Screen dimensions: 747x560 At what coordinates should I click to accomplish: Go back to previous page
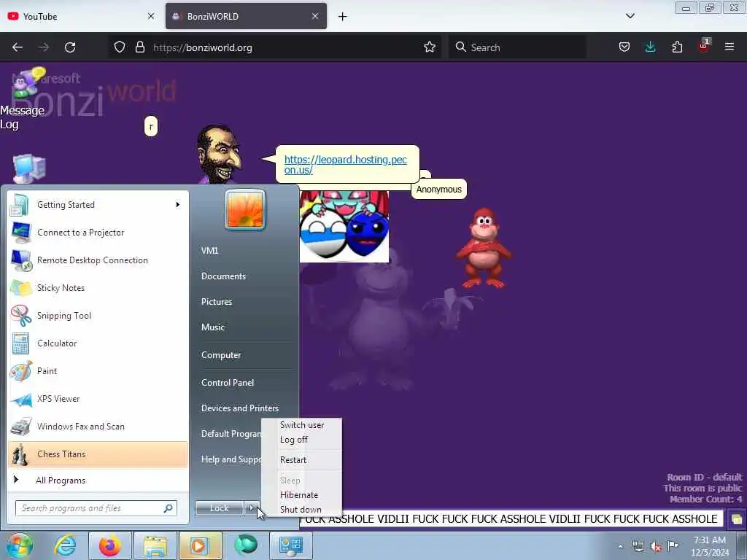coord(18,47)
